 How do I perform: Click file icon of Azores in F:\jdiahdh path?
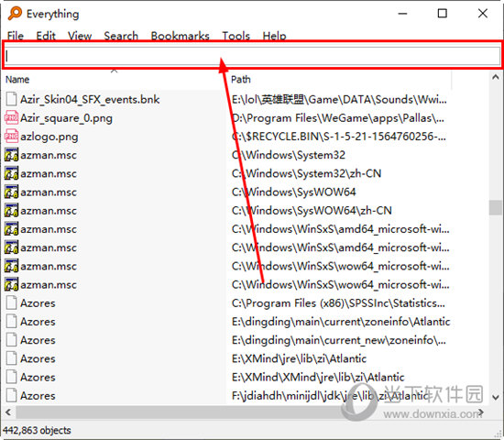coord(12,396)
